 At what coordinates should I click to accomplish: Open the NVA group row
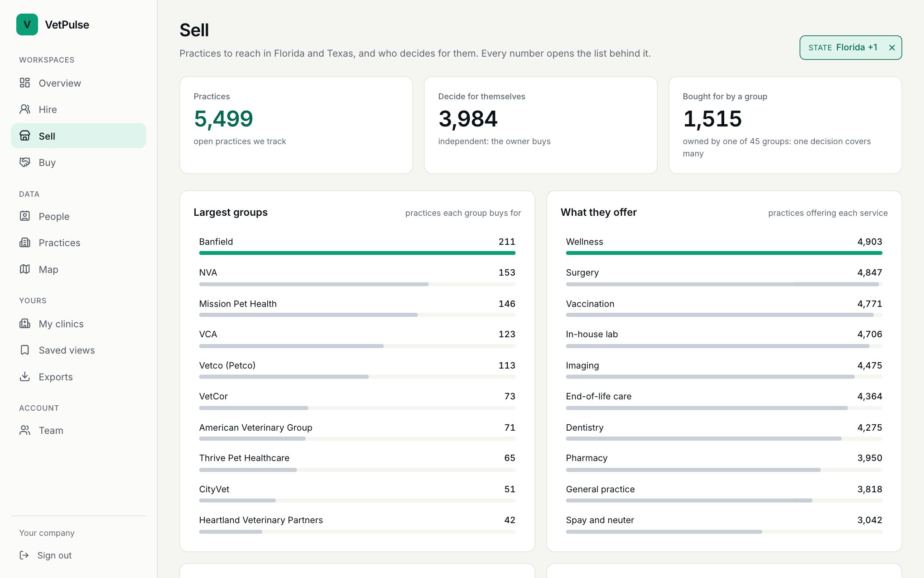(x=357, y=277)
